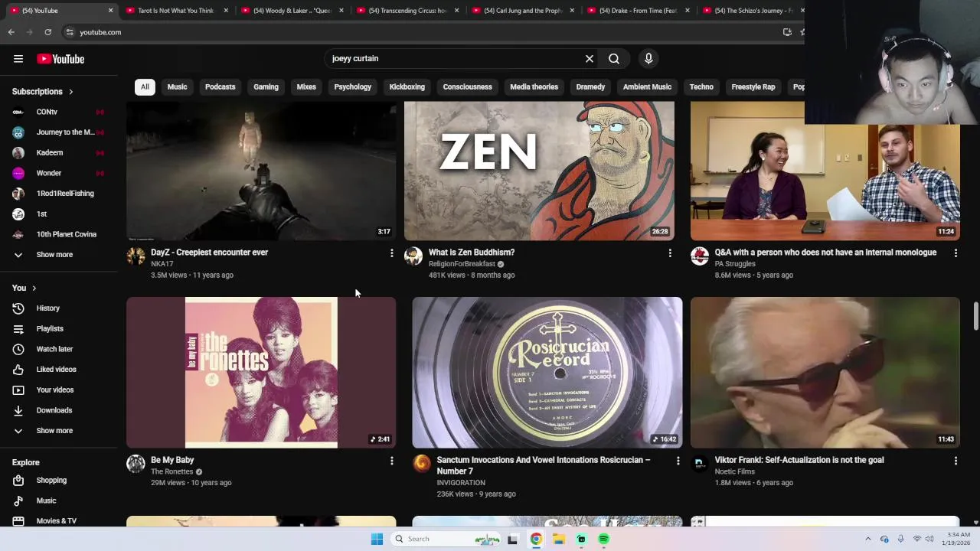
Task: Open more options for Viktor Frankl video
Action: [955, 461]
